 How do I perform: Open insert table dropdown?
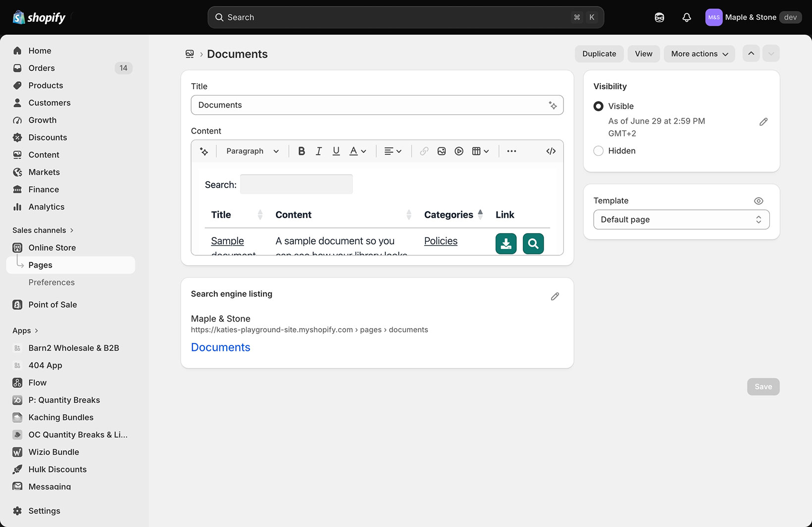tap(480, 151)
